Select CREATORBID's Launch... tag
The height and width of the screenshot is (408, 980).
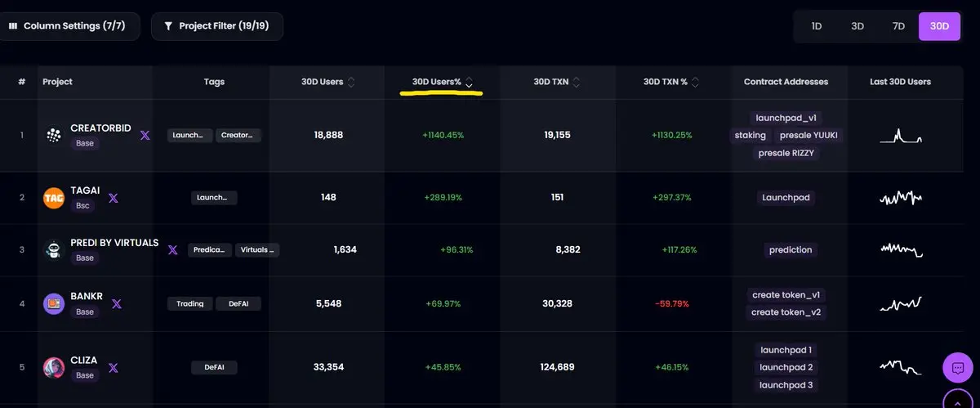tap(189, 135)
